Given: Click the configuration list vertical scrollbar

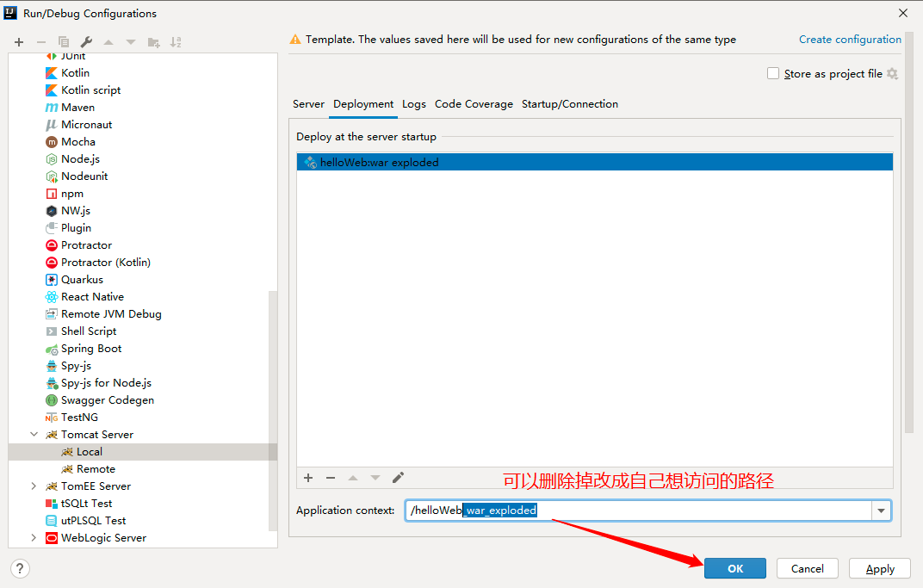Looking at the screenshot, I should (273, 411).
